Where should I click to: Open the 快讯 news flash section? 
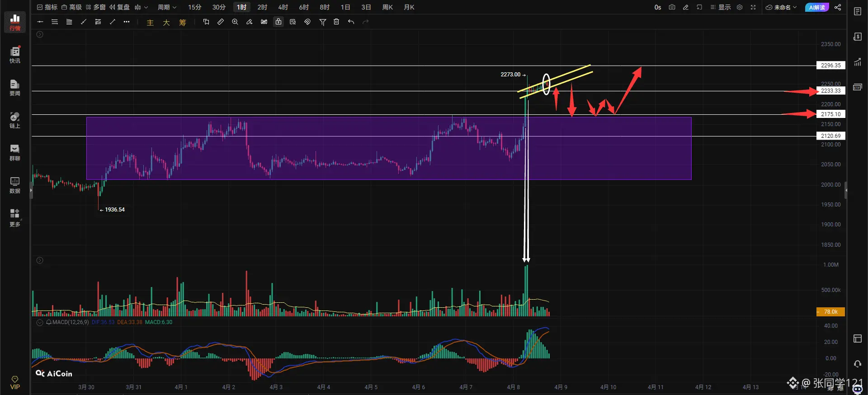[15, 55]
